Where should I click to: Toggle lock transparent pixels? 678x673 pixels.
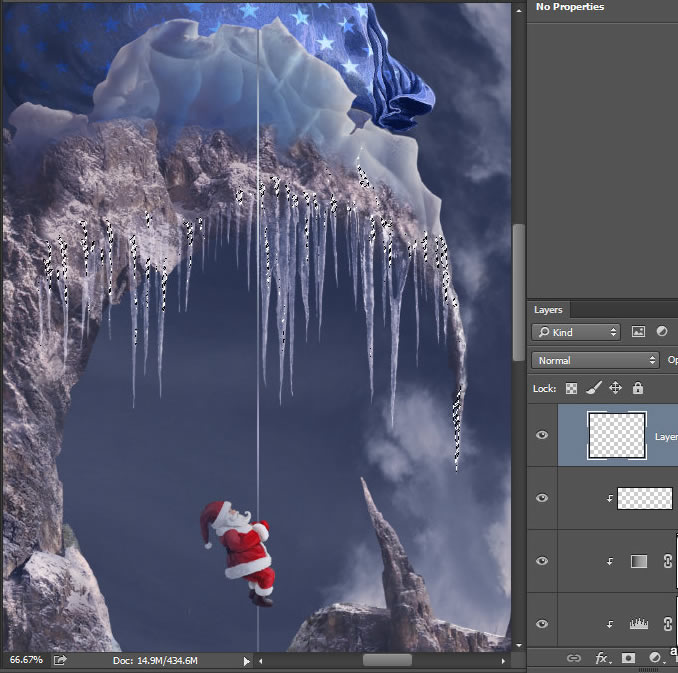[x=572, y=388]
